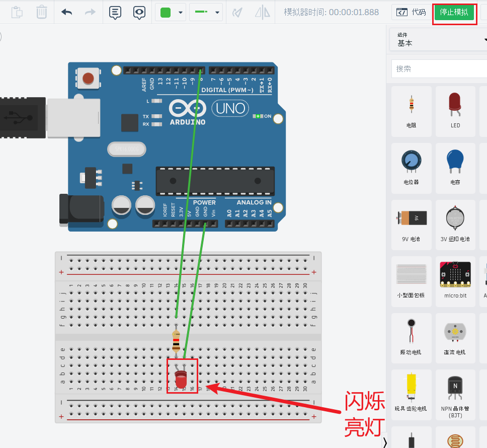Select the 玩具齿轮电机 hobby gearmotor
The height and width of the screenshot is (448, 487).
(x=411, y=395)
